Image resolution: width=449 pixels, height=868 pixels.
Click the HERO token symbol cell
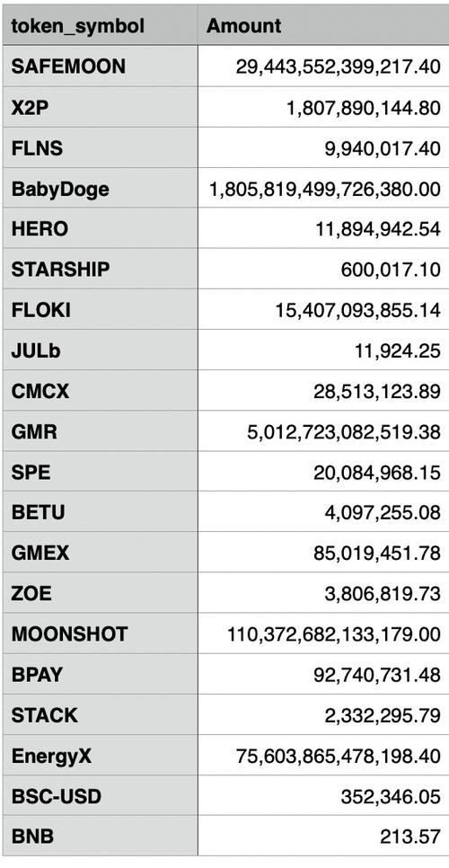(x=100, y=228)
